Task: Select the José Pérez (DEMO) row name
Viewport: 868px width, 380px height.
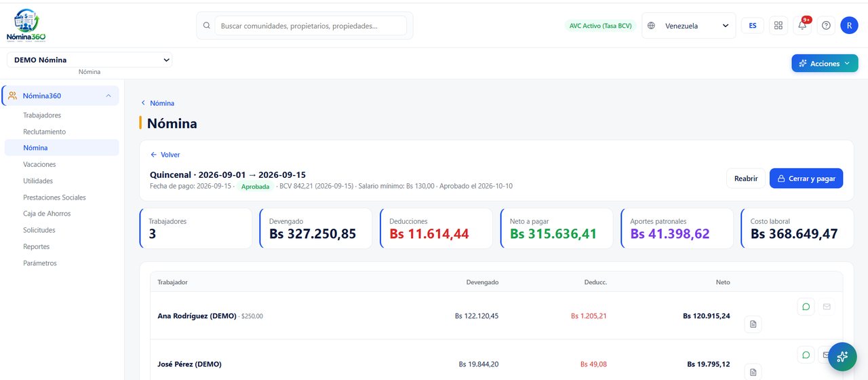Action: [x=189, y=364]
